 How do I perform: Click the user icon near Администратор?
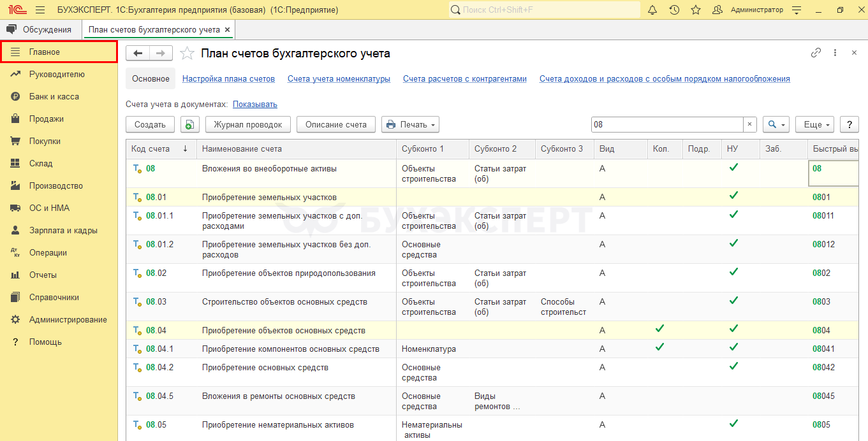pyautogui.click(x=717, y=10)
